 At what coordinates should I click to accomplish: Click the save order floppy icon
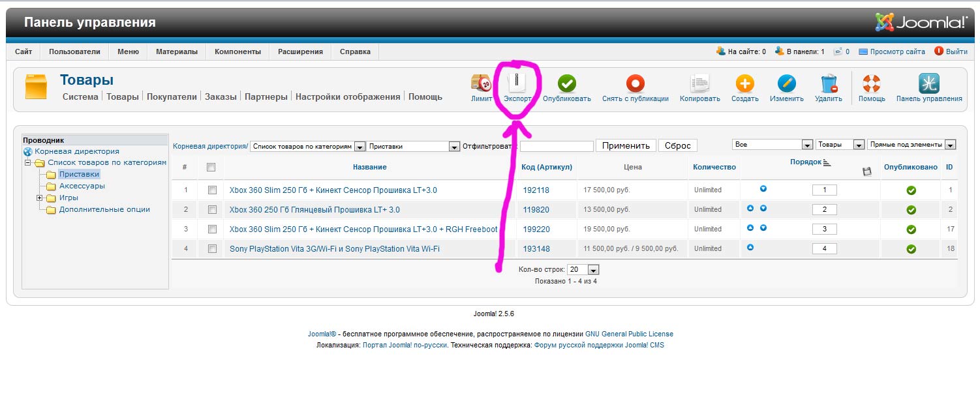coord(866,171)
